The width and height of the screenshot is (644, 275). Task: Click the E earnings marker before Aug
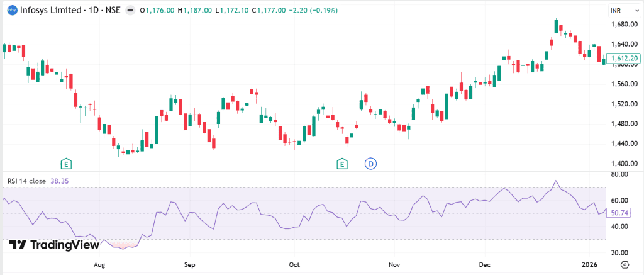(65, 164)
